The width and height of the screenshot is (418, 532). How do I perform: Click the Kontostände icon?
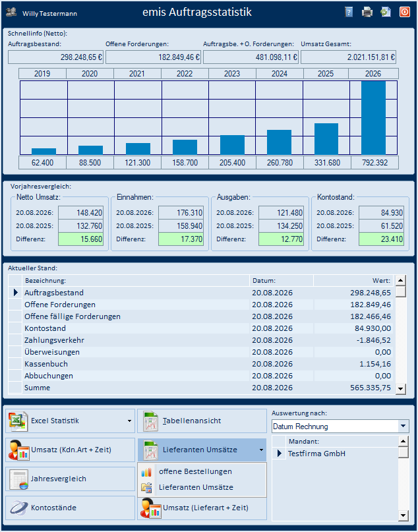click(18, 508)
